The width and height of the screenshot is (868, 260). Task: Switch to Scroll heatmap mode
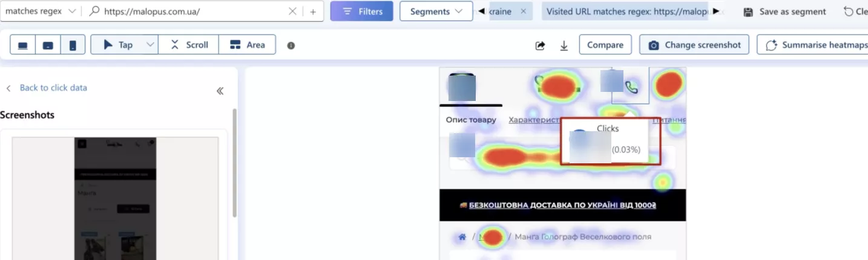click(x=188, y=45)
